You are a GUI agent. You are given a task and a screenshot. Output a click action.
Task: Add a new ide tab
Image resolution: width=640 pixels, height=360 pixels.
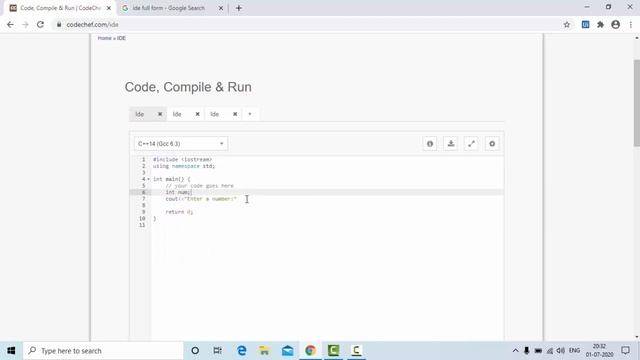[250, 114]
